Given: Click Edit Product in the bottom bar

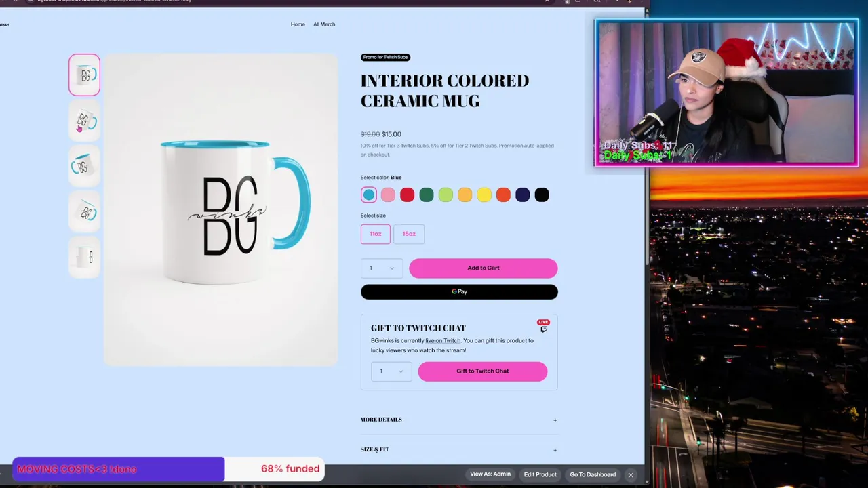Looking at the screenshot, I should point(540,474).
